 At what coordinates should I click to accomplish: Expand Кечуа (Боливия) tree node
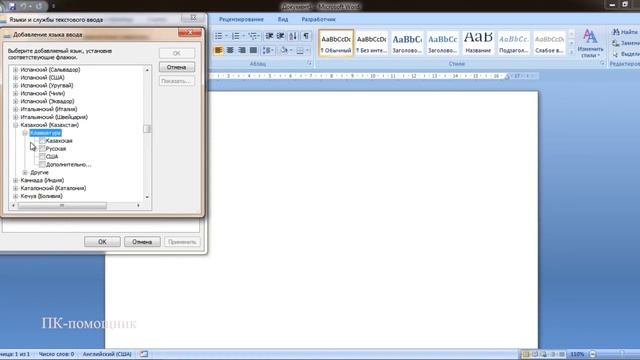16,196
